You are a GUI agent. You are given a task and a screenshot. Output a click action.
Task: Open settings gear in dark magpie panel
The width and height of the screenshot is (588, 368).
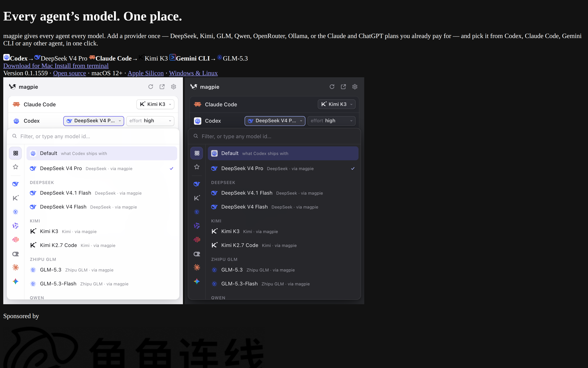(355, 87)
